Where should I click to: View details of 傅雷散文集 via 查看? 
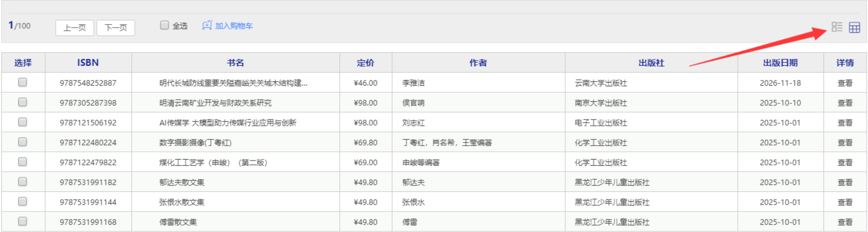click(845, 222)
